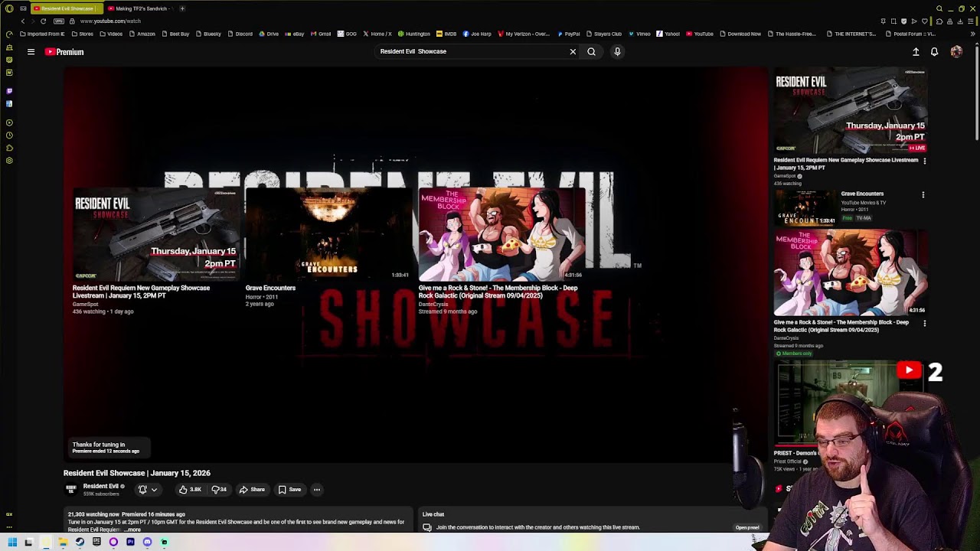
Task: Open the Best Buy bookmark
Action: coord(175,34)
